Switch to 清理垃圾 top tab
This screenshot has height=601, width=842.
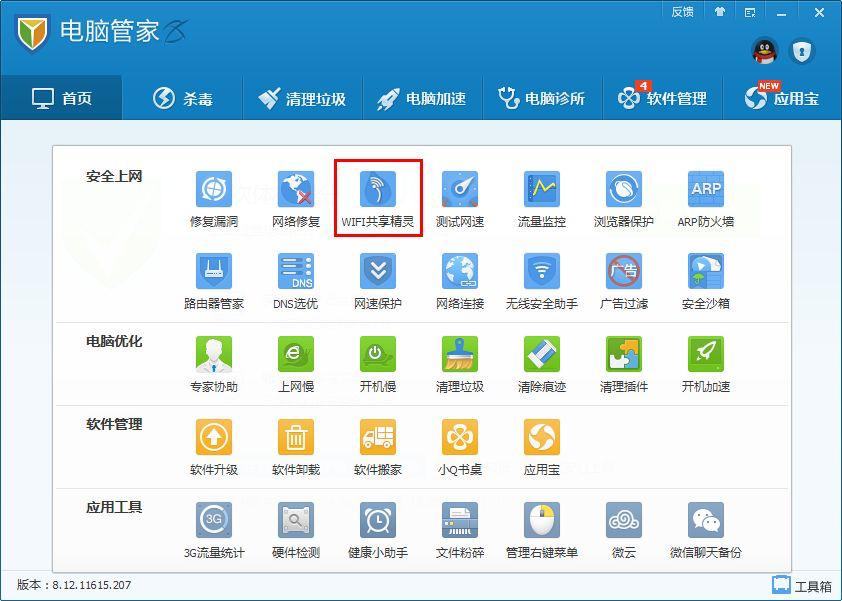pyautogui.click(x=302, y=98)
